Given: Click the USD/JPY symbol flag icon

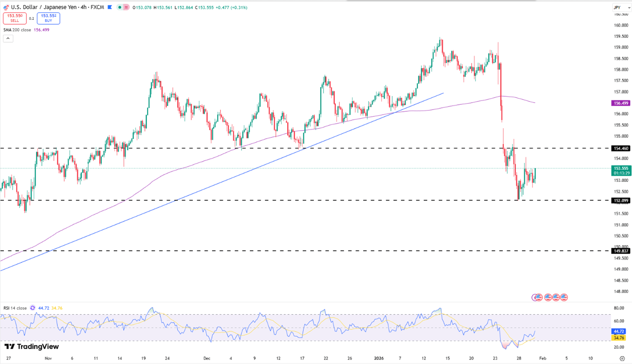Looking at the screenshot, I should (6, 7).
